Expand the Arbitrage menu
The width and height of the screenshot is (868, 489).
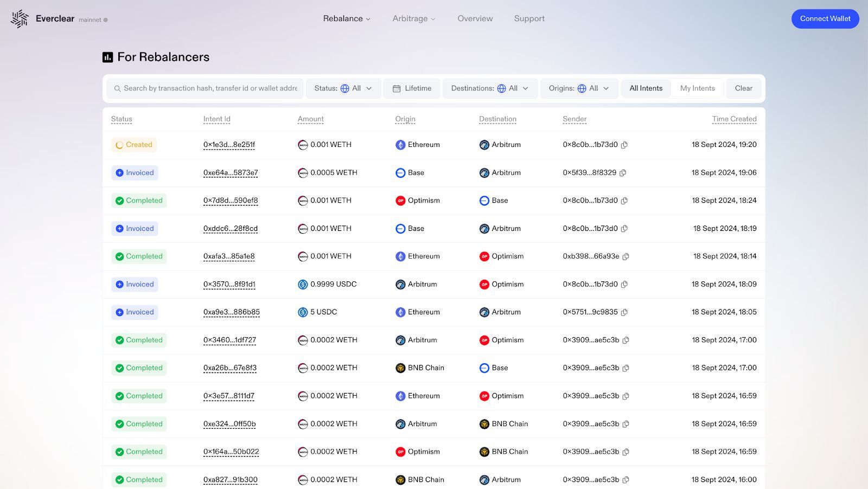414,18
